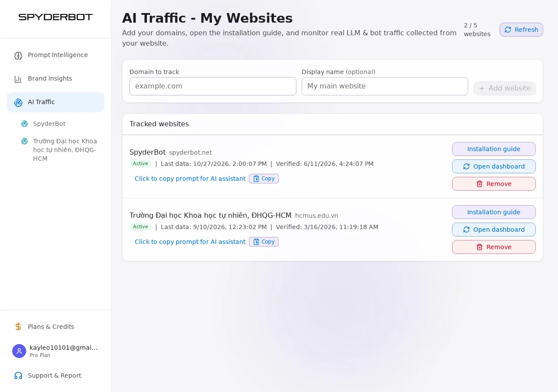
Task: Open Support & Report
Action: point(55,375)
